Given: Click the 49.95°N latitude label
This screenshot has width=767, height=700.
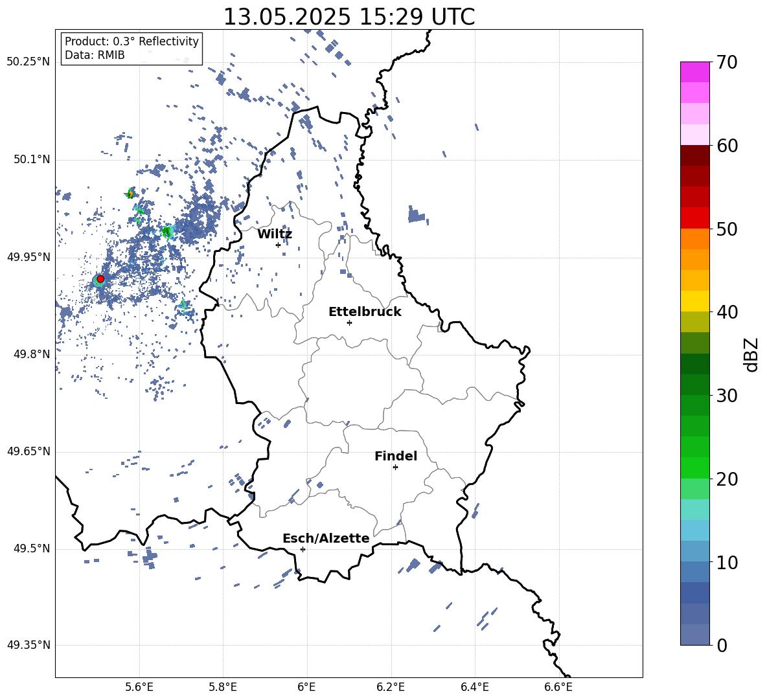Looking at the screenshot, I should [29, 257].
